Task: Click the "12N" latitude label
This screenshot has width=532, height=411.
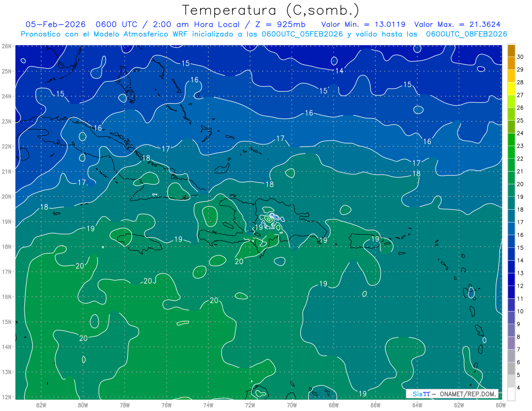Action: click(x=7, y=397)
